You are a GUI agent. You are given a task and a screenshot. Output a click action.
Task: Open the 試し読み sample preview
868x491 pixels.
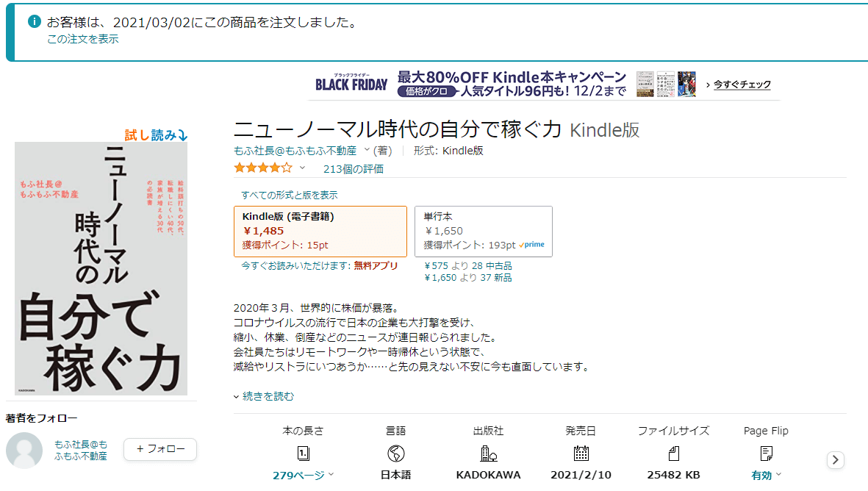pyautogui.click(x=156, y=135)
